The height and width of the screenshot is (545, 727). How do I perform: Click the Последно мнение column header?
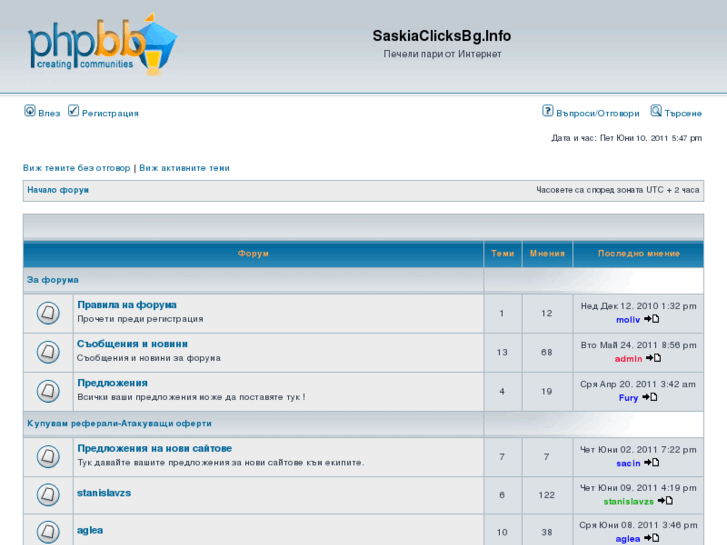click(x=638, y=253)
